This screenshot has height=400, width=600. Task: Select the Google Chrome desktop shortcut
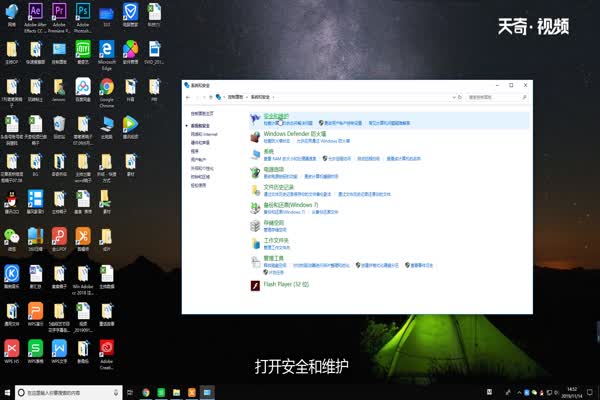tap(107, 93)
